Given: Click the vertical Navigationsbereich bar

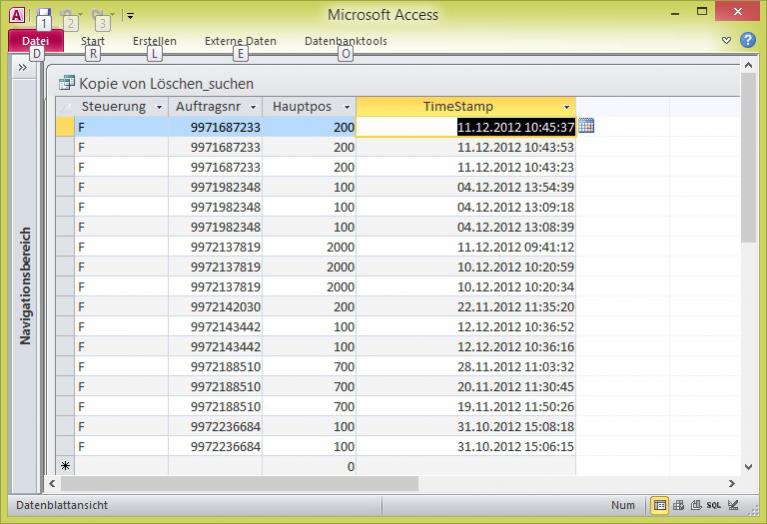Looking at the screenshot, I should pos(24,286).
